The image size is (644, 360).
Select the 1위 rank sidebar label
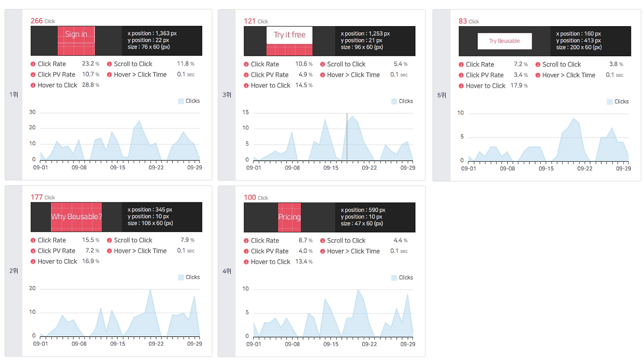click(14, 95)
